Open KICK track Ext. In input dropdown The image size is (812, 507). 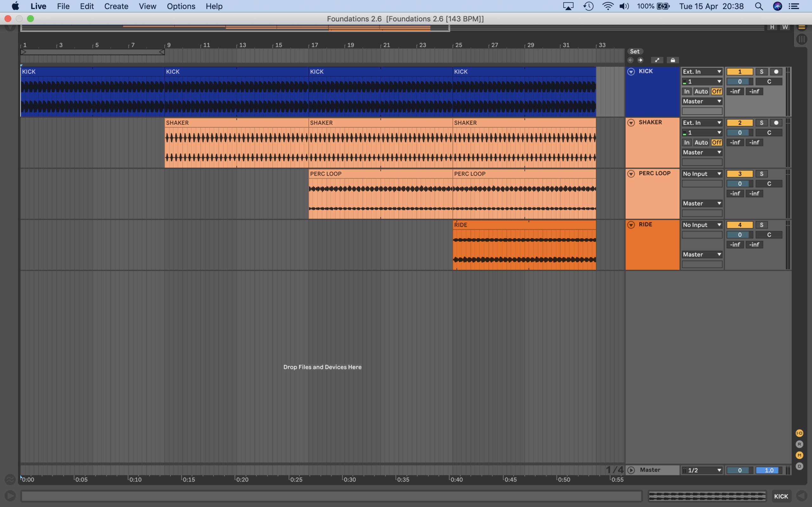click(702, 72)
